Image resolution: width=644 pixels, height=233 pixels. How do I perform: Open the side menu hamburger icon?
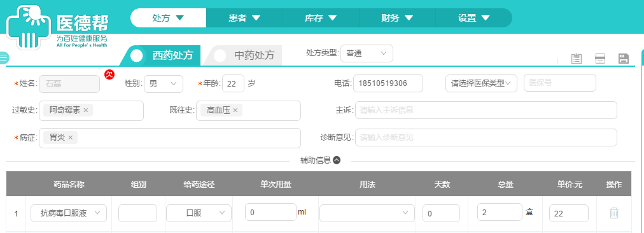pos(4,58)
